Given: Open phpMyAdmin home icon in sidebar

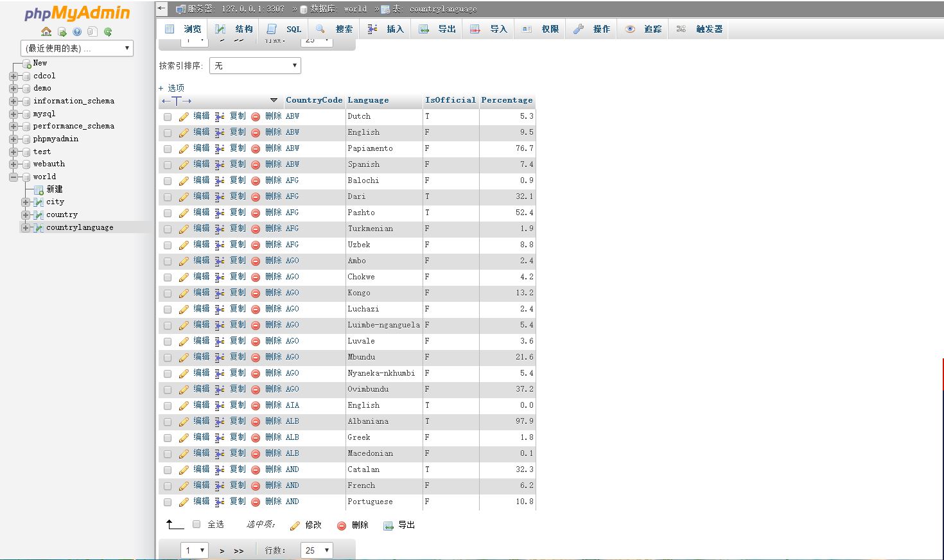Looking at the screenshot, I should click(46, 31).
